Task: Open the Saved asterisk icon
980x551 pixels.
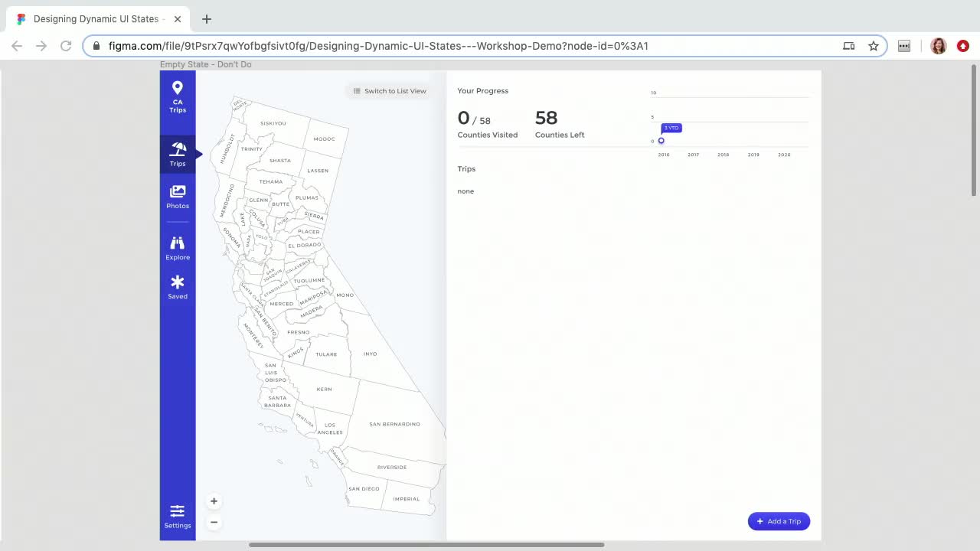Action: (x=178, y=282)
